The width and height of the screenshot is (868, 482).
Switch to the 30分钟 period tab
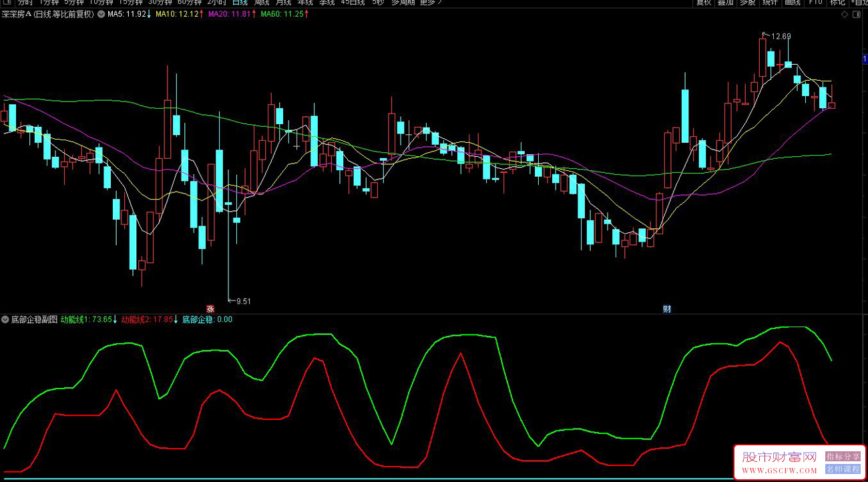coord(160,3)
